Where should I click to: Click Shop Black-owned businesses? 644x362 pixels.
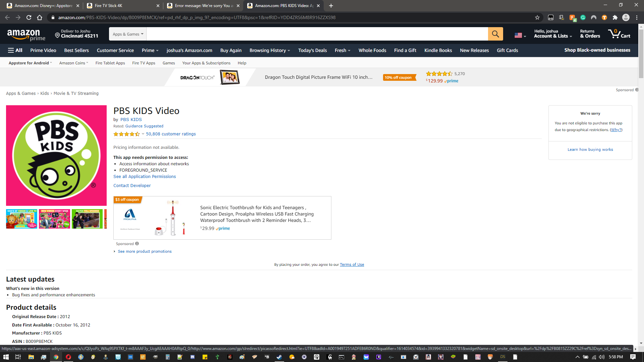click(x=597, y=50)
